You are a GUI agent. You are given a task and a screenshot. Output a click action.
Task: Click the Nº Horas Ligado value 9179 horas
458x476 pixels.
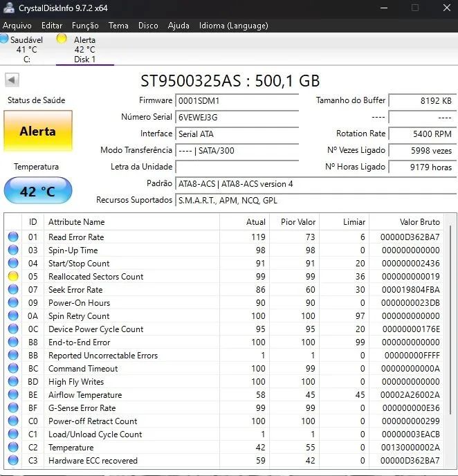coord(423,167)
